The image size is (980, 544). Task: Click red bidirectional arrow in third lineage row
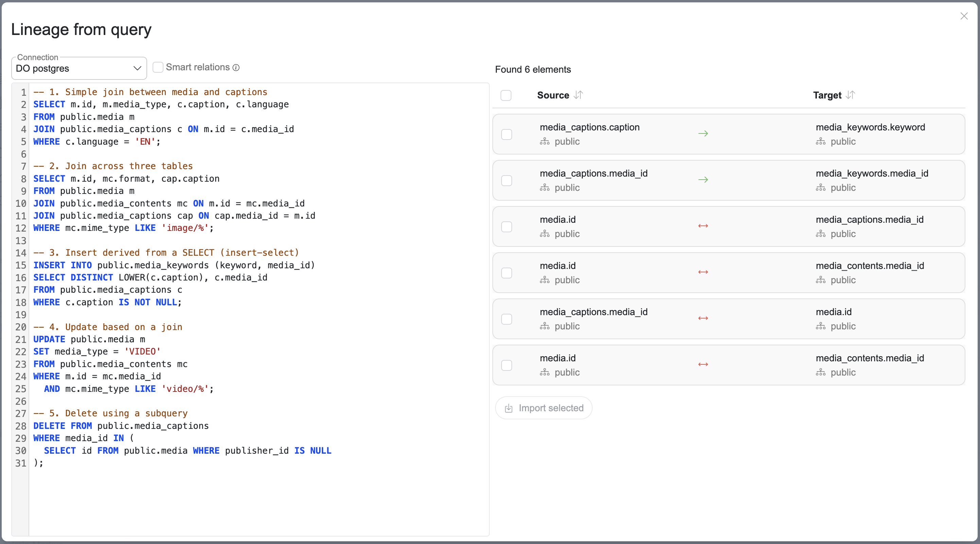[x=703, y=226]
